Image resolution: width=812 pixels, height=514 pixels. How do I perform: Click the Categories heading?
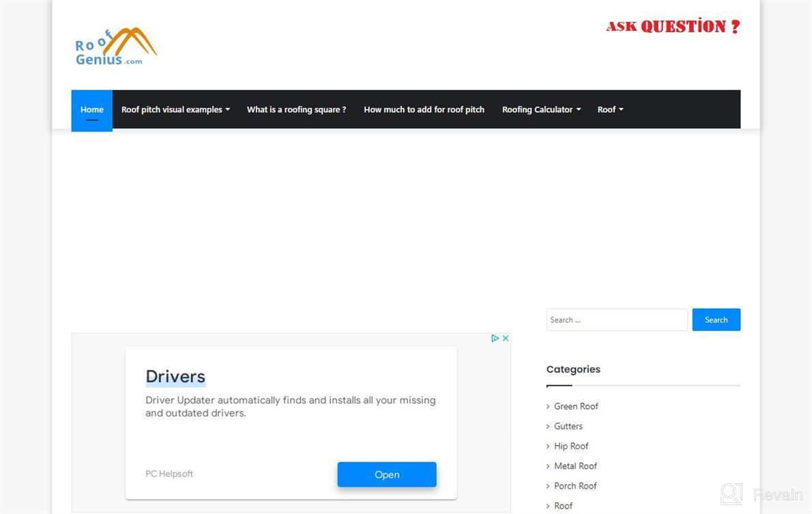tap(573, 369)
